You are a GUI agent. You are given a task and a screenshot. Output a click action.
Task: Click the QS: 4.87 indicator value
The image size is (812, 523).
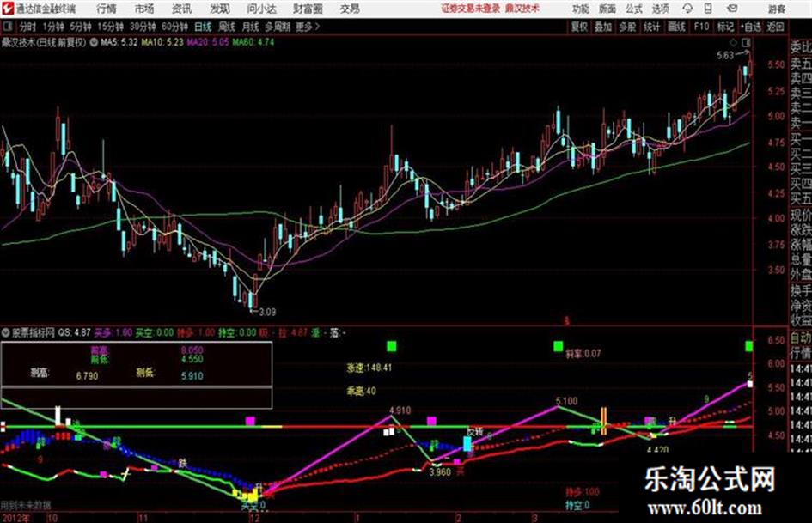[75, 332]
